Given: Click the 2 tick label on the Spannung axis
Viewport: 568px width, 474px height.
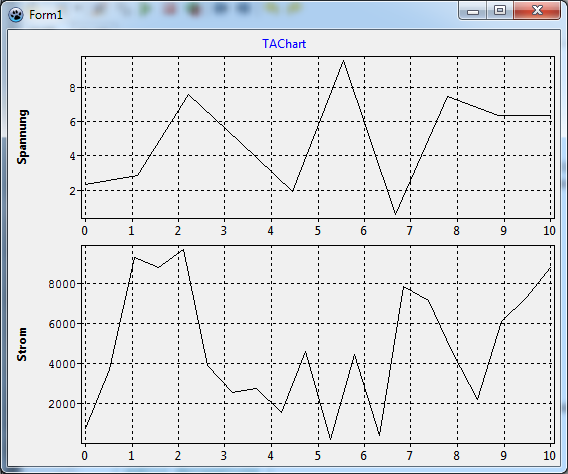Looking at the screenshot, I should pyautogui.click(x=73, y=191).
